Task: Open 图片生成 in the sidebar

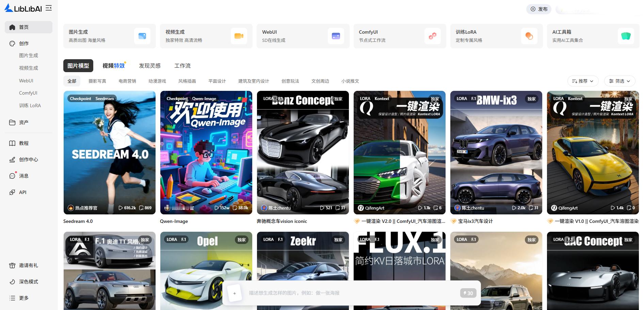Action: pos(29,55)
